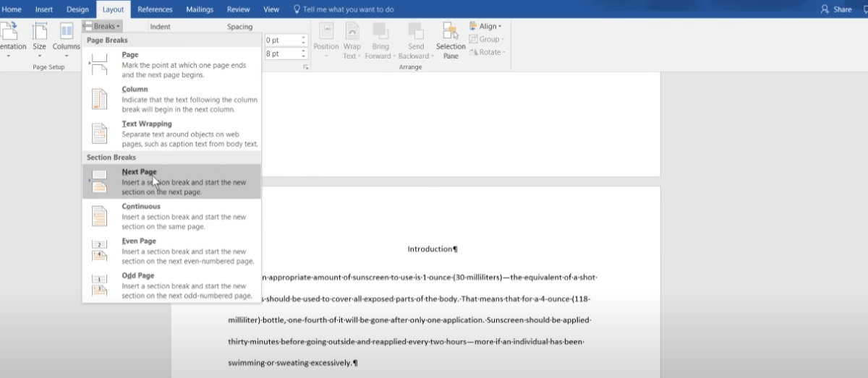Image resolution: width=868 pixels, height=378 pixels.
Task: Click the Text Wrapping break icon
Action: click(x=99, y=134)
